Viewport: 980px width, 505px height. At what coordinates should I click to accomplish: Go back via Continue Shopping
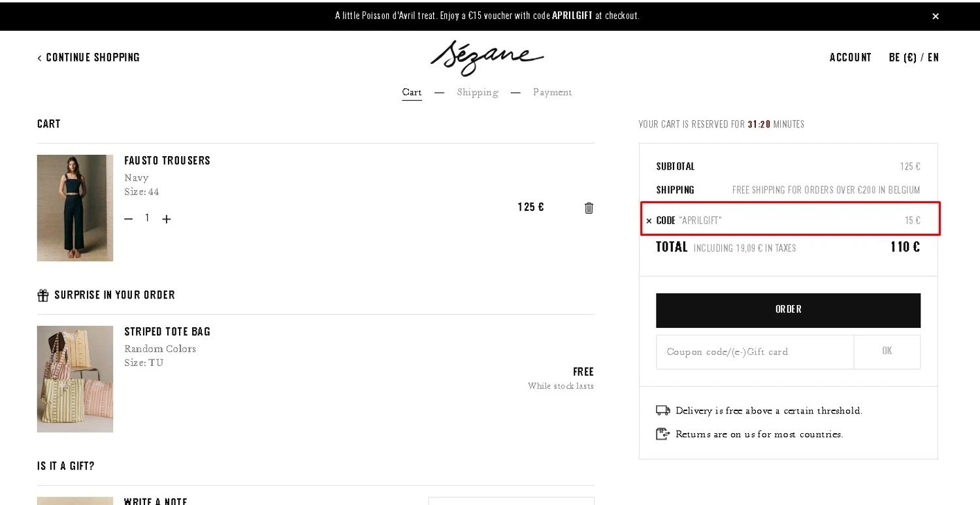pos(88,57)
